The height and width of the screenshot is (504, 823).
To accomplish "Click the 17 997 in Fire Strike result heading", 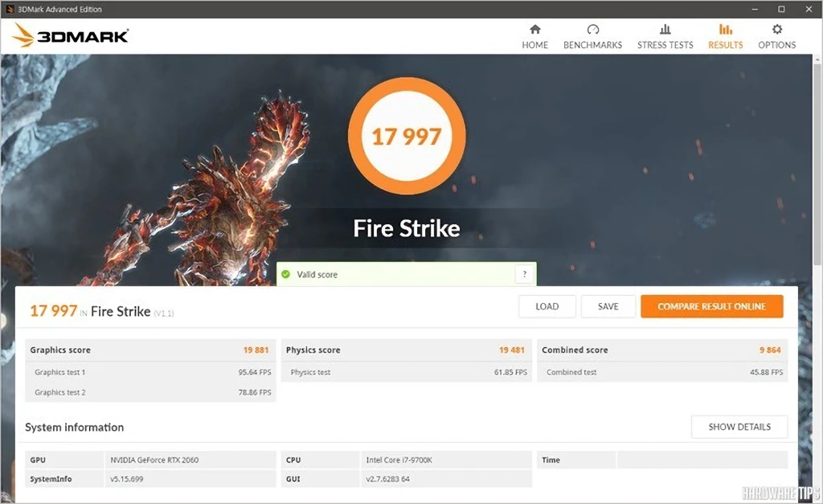I will (x=102, y=311).
